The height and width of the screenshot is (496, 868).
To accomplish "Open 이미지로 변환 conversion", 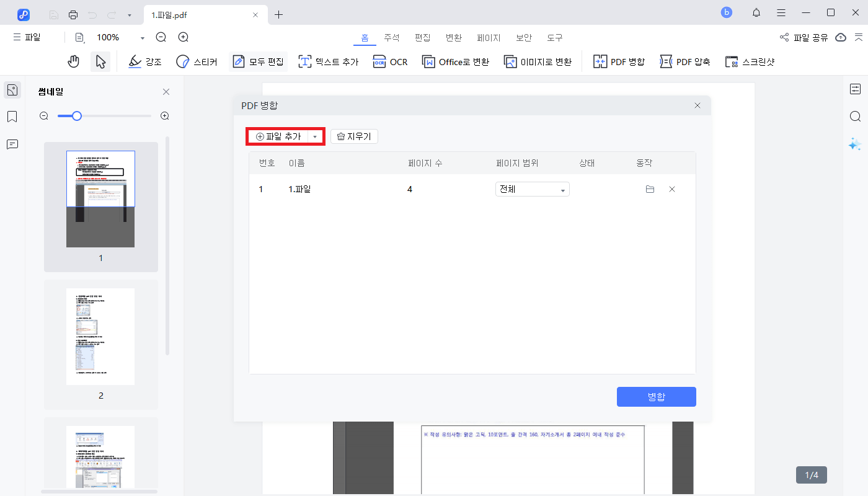I will 538,62.
